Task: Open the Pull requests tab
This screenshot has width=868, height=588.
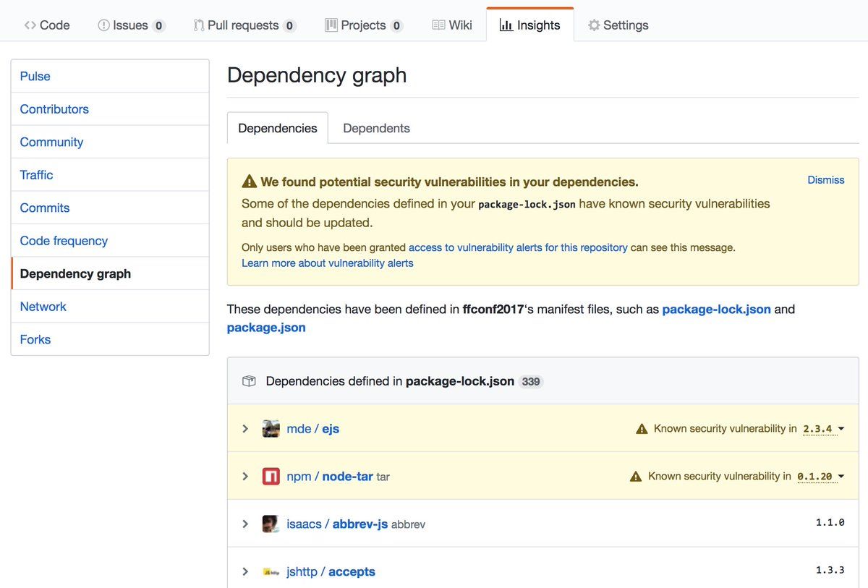Action: click(244, 25)
